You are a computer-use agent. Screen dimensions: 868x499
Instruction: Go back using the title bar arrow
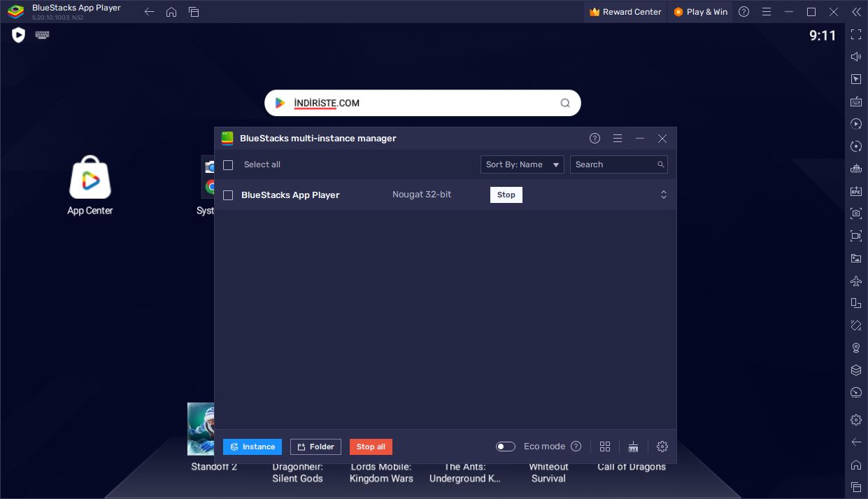tap(149, 12)
